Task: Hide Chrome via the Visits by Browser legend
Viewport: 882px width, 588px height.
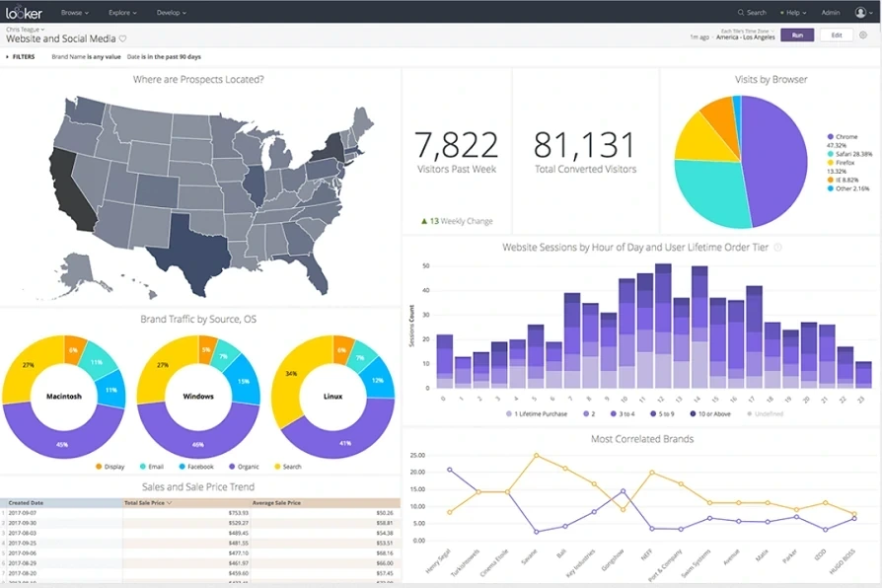Action: (845, 137)
